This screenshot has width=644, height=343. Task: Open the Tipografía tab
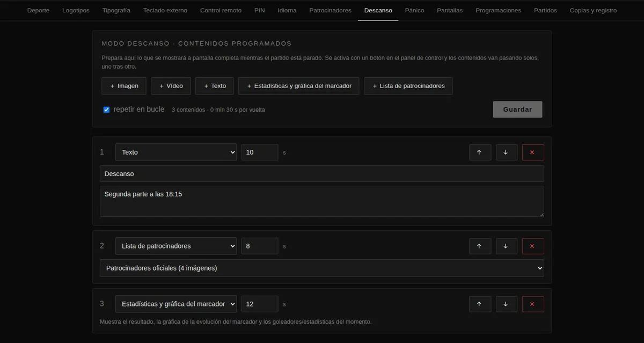tap(116, 10)
